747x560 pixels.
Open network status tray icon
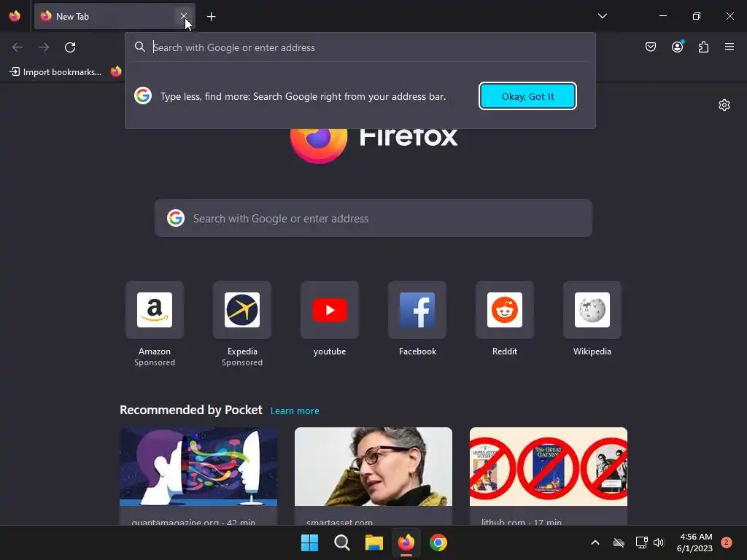coord(641,542)
